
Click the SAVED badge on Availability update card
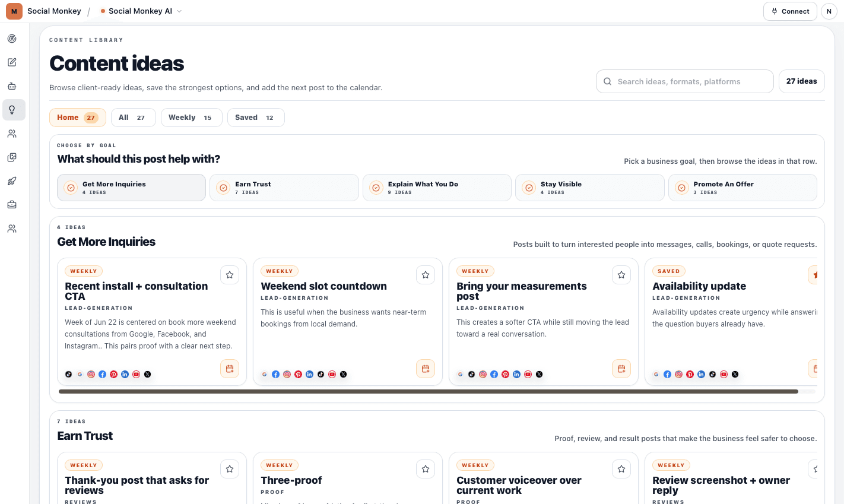[x=669, y=271]
